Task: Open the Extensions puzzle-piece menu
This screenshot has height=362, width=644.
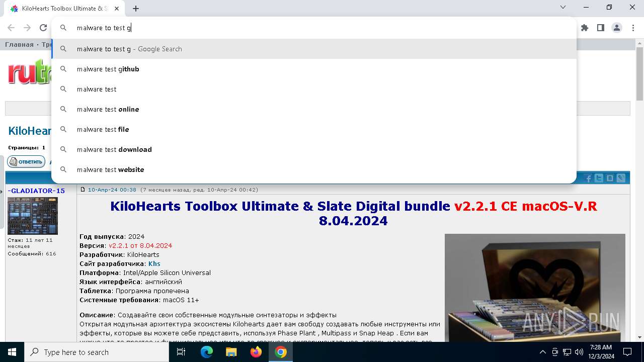Action: click(585, 28)
